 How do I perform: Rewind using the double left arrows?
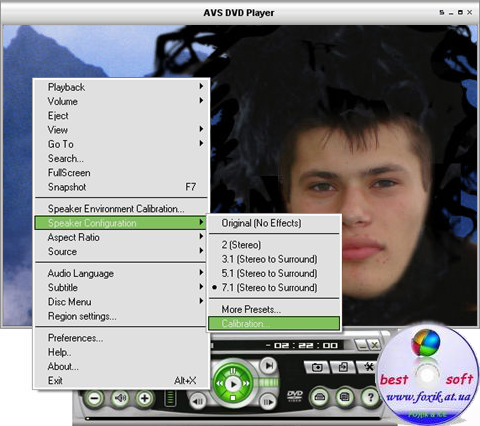point(219,384)
